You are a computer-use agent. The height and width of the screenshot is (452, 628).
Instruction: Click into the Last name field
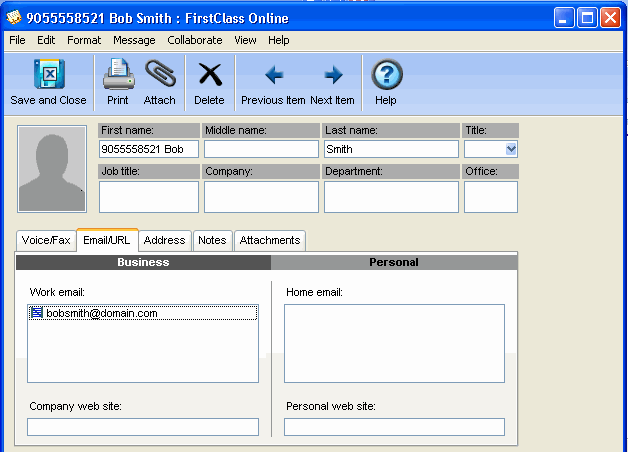coord(390,149)
